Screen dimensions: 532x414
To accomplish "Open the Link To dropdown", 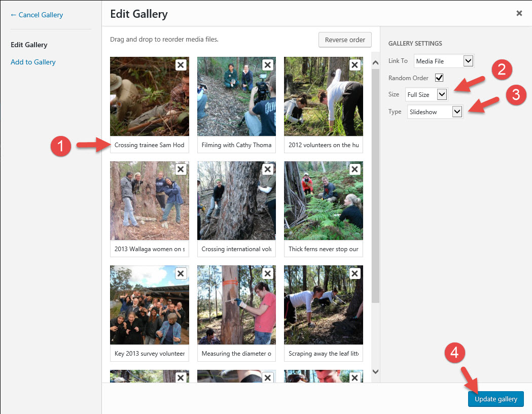I will click(444, 60).
